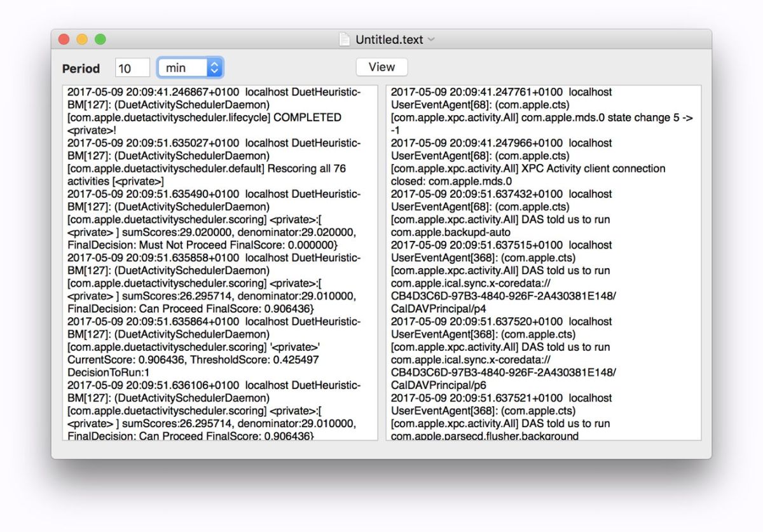This screenshot has width=763, height=532.
Task: Open the min period unit dropdown
Action: [191, 67]
